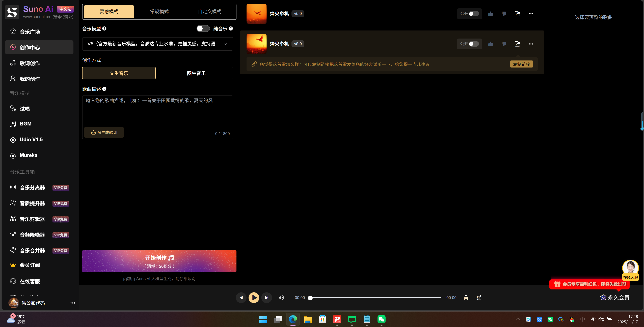Mute audio with the player volume icon

281,298
